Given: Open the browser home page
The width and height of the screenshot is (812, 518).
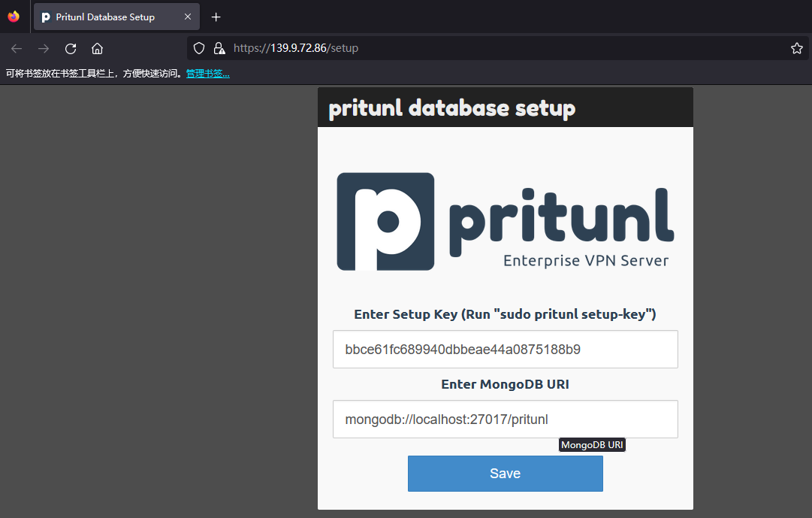Looking at the screenshot, I should tap(98, 49).
